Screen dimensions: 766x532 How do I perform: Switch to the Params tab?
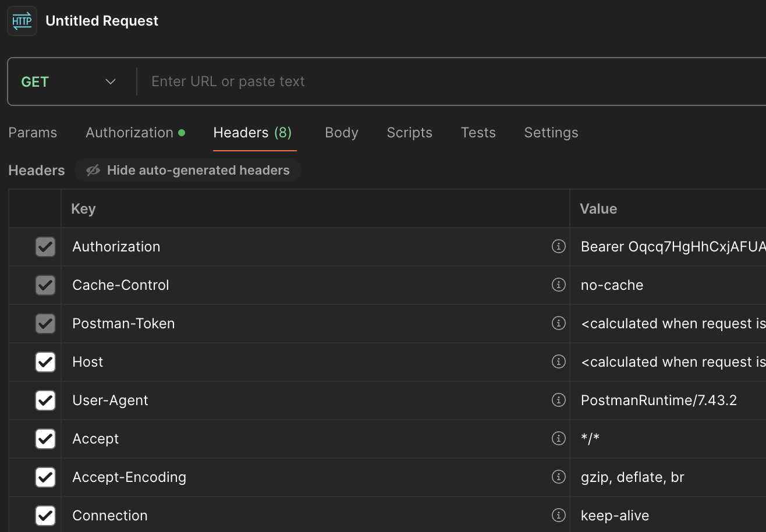point(33,133)
